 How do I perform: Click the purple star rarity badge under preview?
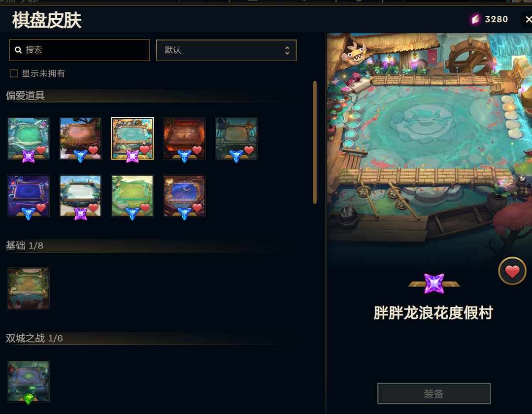(434, 283)
